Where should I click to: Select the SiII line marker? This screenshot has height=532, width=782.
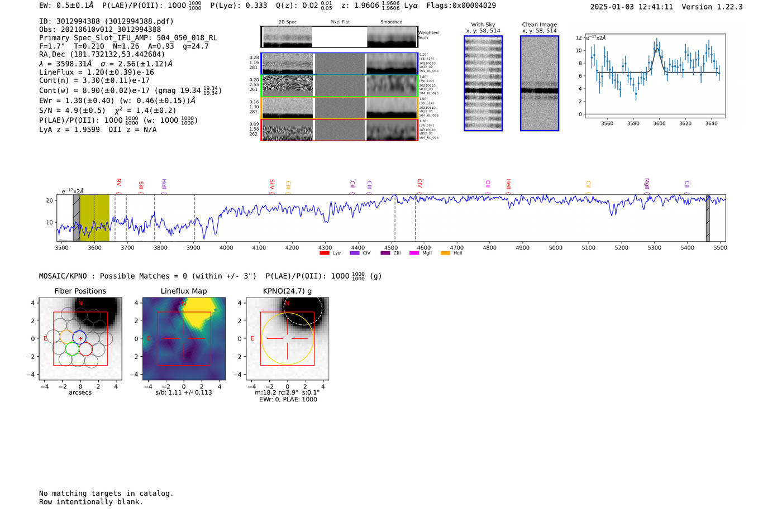point(141,186)
